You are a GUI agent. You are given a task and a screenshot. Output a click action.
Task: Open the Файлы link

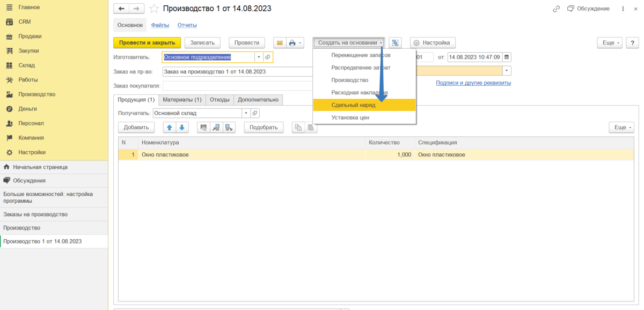coord(160,25)
